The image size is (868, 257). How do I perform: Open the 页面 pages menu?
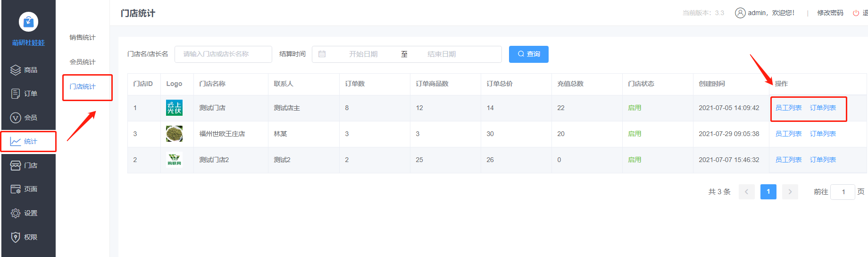coord(28,189)
